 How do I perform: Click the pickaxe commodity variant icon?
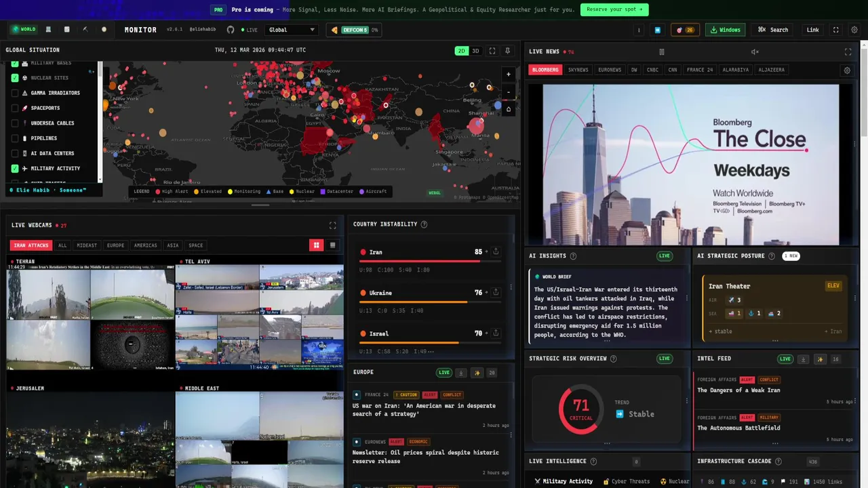[85, 30]
